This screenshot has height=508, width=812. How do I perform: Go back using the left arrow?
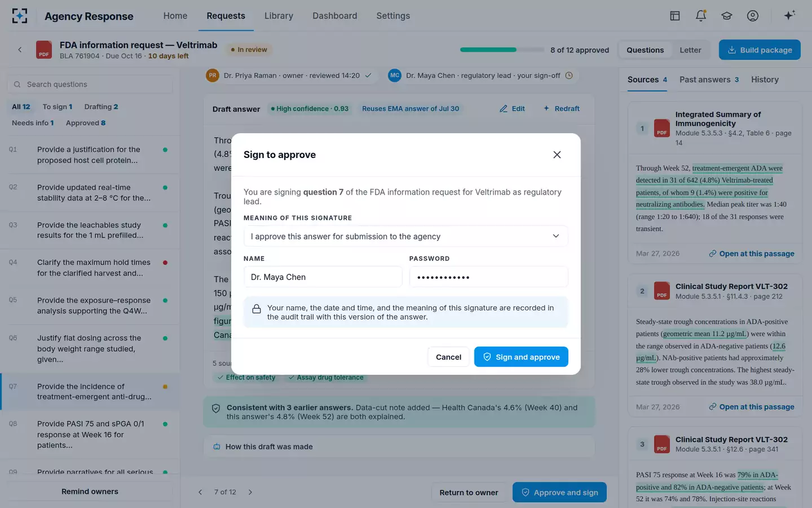coord(20,50)
